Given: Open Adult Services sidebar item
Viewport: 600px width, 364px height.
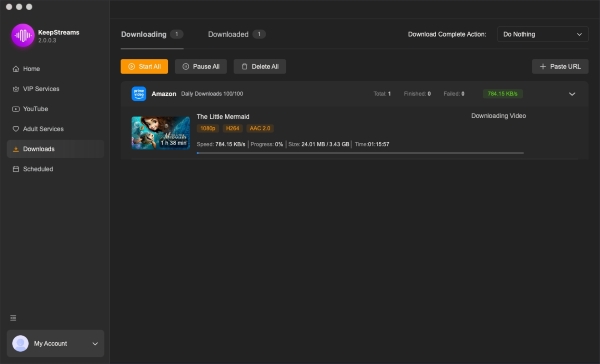Looking at the screenshot, I should coord(55,129).
